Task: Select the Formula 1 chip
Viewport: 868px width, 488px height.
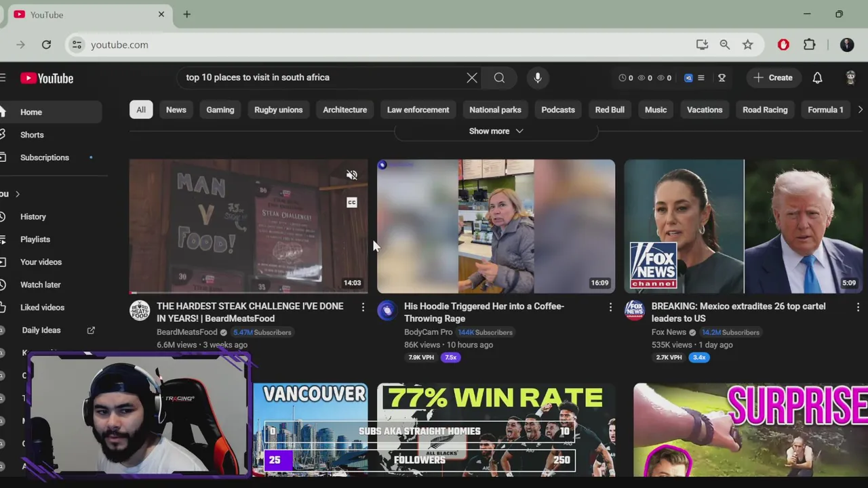Action: [825, 110]
